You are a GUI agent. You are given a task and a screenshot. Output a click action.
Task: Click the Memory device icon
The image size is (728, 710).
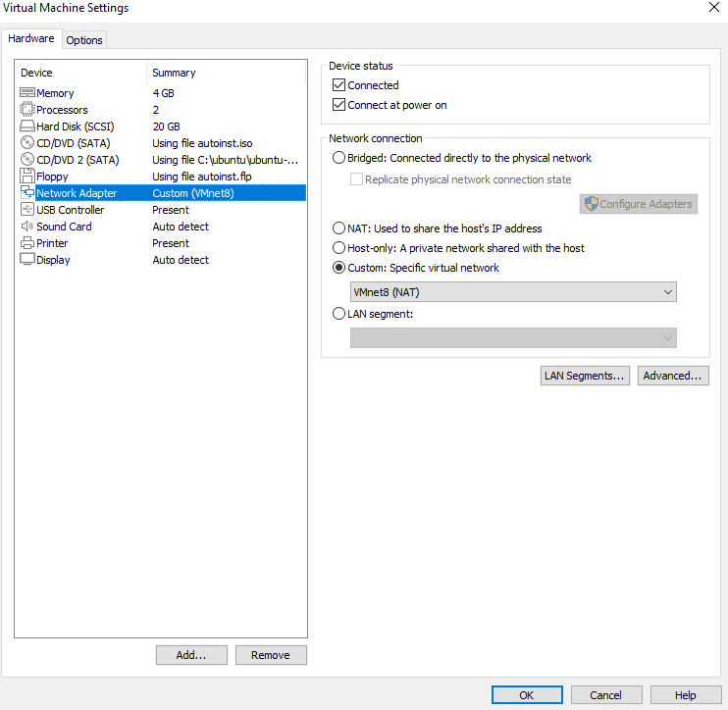27,93
